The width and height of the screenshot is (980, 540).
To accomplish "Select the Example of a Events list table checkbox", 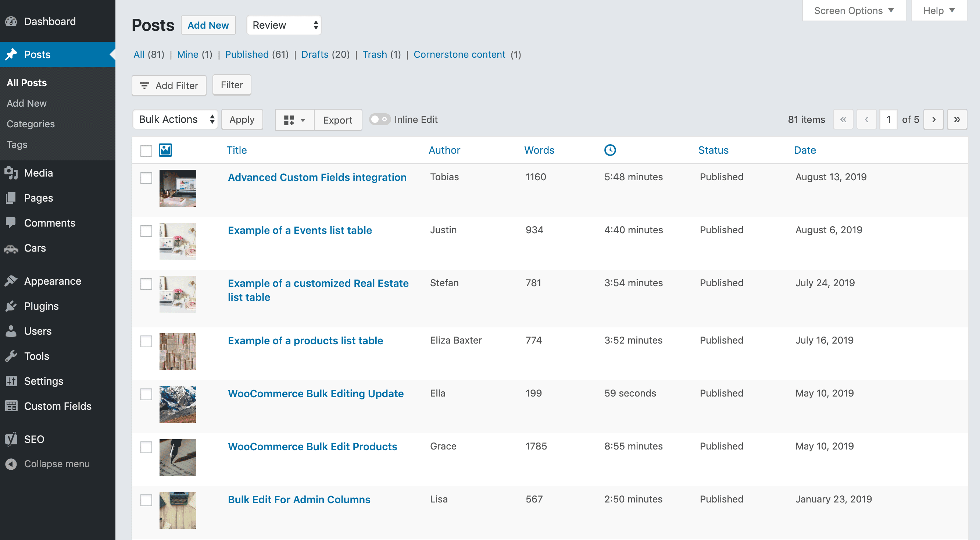I will (x=146, y=231).
